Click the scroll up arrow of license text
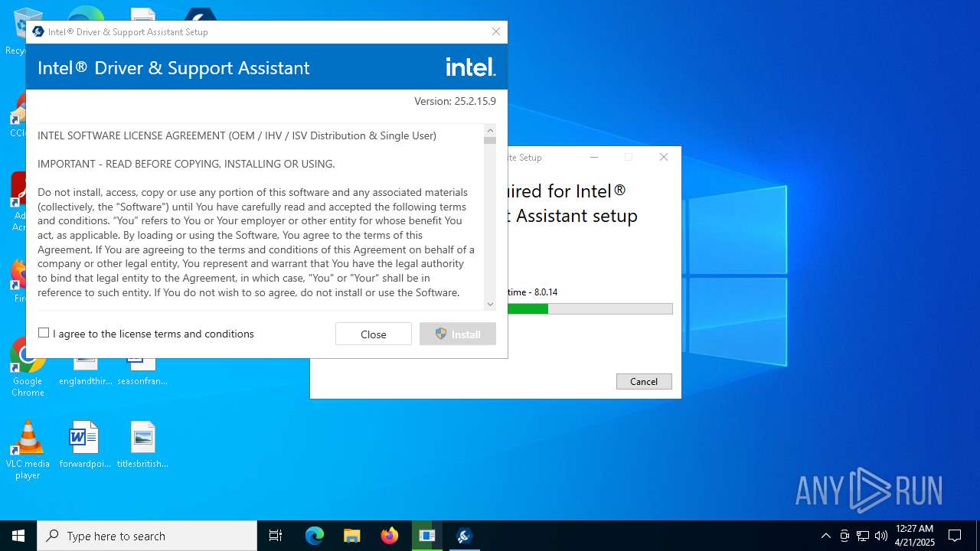The width and height of the screenshot is (980, 551). 490,130
